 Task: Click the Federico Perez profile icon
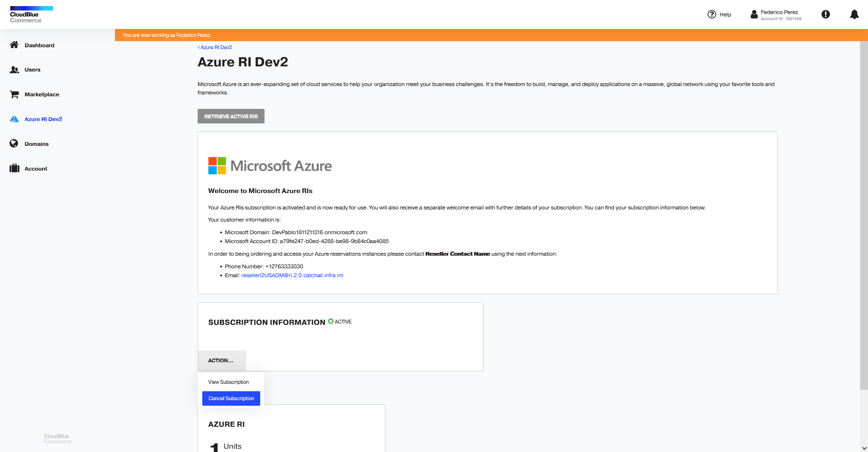[x=754, y=14]
